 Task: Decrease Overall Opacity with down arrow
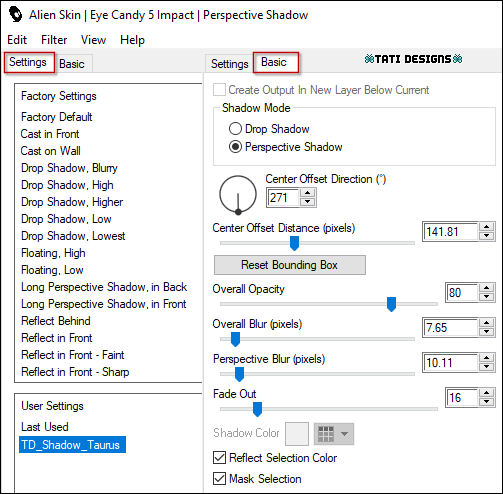486,297
